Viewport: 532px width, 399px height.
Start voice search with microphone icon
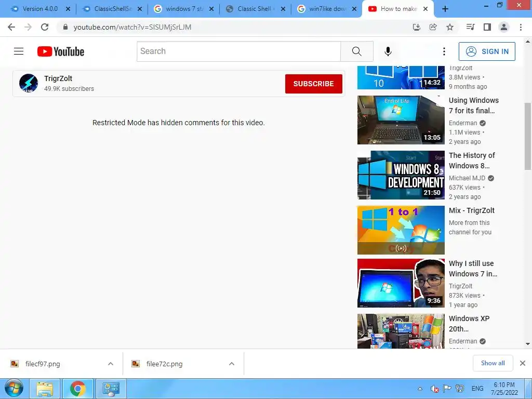388,51
